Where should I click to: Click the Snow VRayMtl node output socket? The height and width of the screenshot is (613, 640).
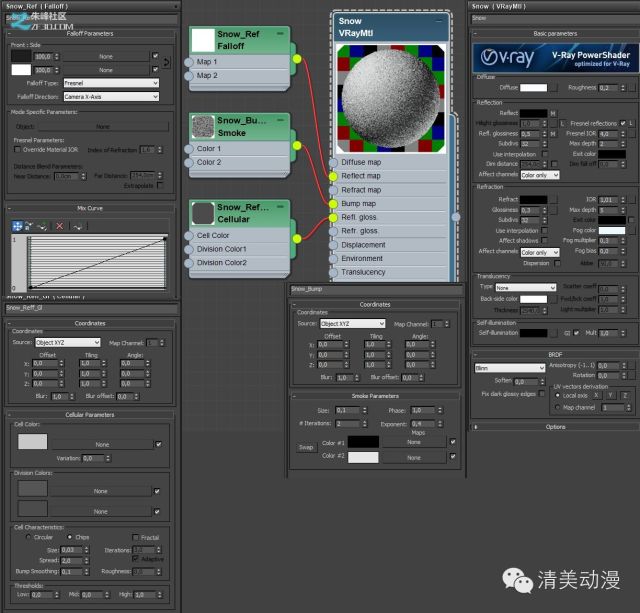[x=456, y=217]
